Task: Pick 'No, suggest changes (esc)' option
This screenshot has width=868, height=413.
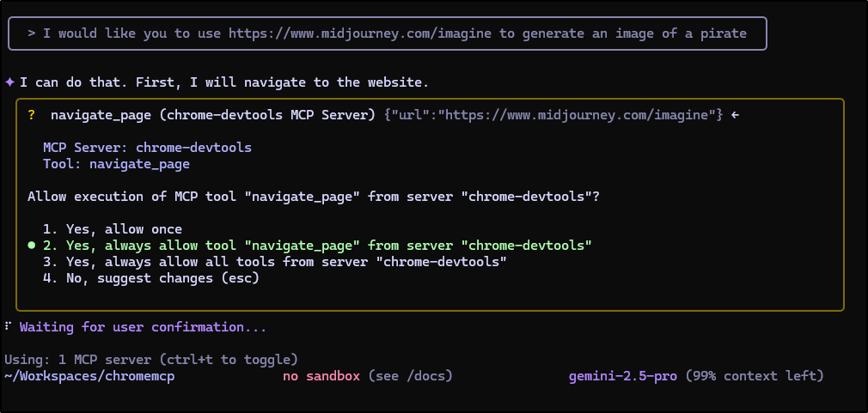Action: [150, 278]
